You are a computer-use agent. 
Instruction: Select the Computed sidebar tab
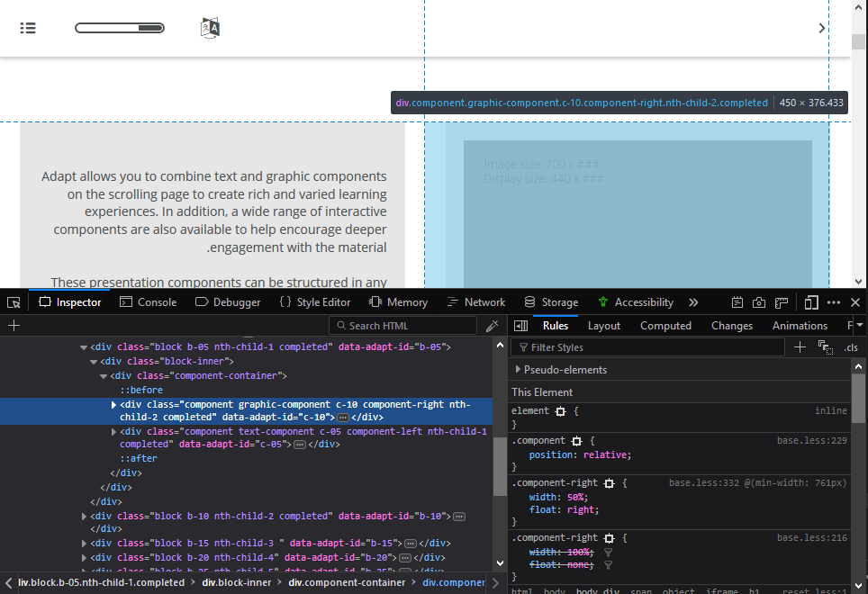coord(665,326)
